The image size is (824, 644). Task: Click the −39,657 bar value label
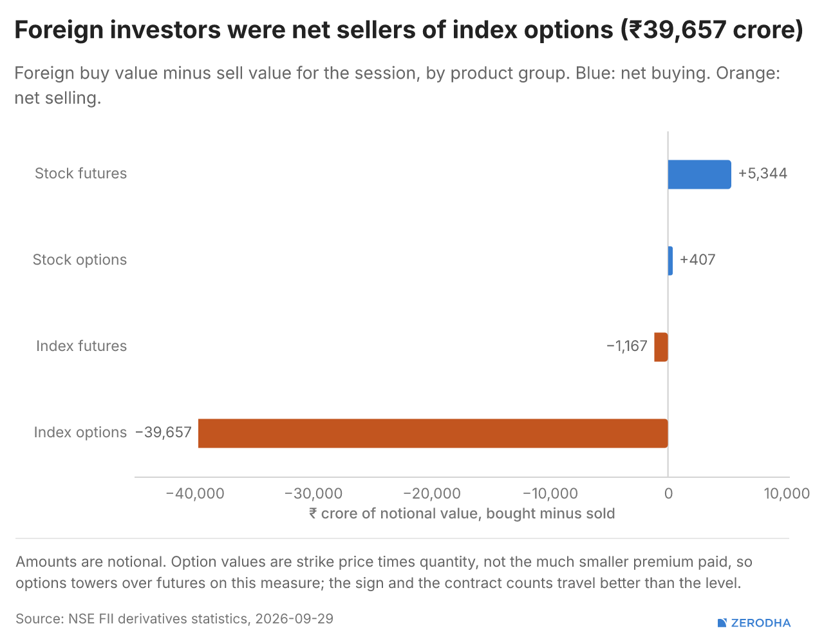coord(164,433)
